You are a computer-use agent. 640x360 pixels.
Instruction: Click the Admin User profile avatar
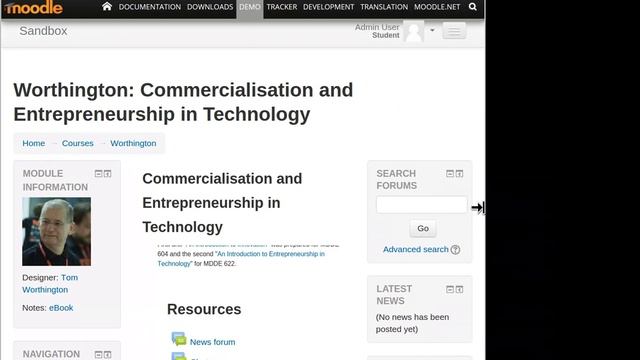pyautogui.click(x=413, y=31)
